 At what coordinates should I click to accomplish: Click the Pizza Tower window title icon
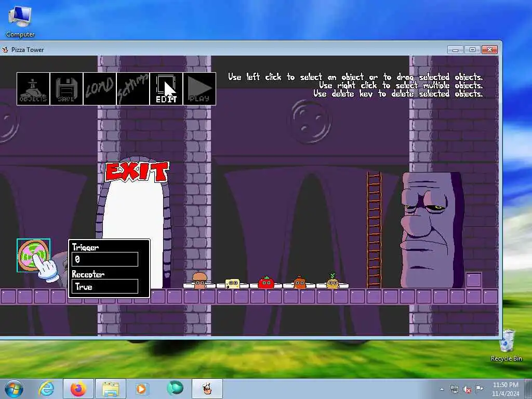[5, 49]
